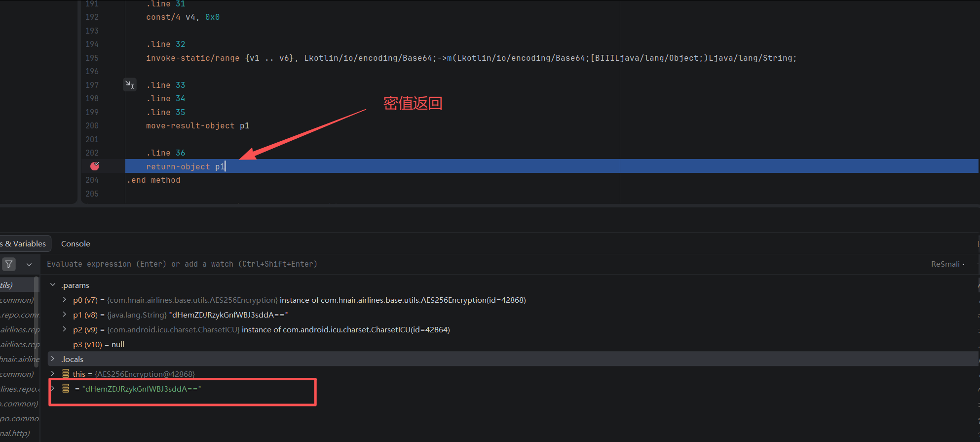Image resolution: width=980 pixels, height=442 pixels.
Task: Expand the 'this' AES256Encryption@42868 entry
Action: click(53, 374)
